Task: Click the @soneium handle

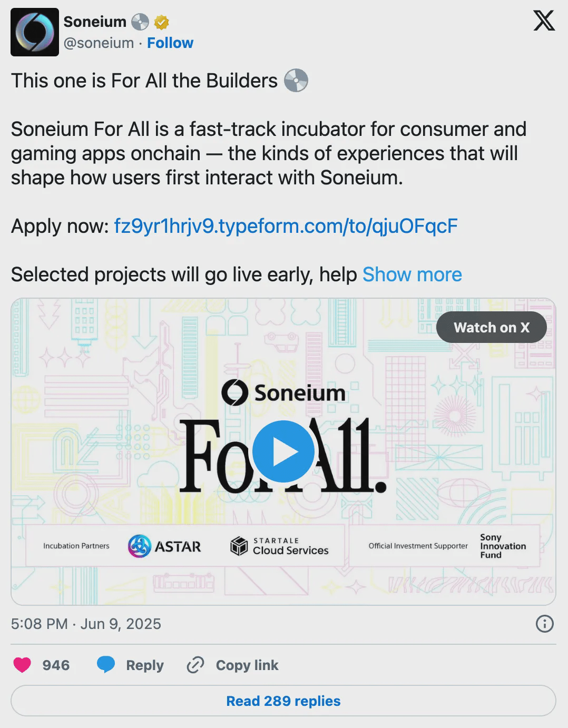Action: (99, 43)
